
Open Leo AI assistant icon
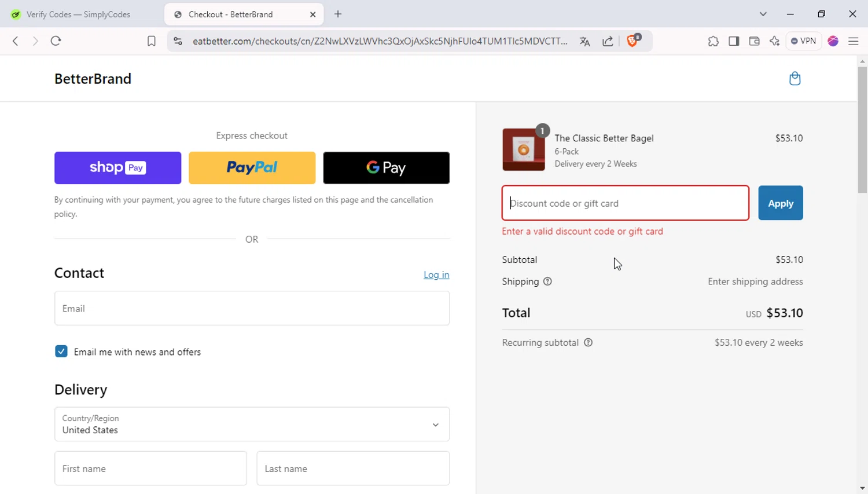[774, 41]
